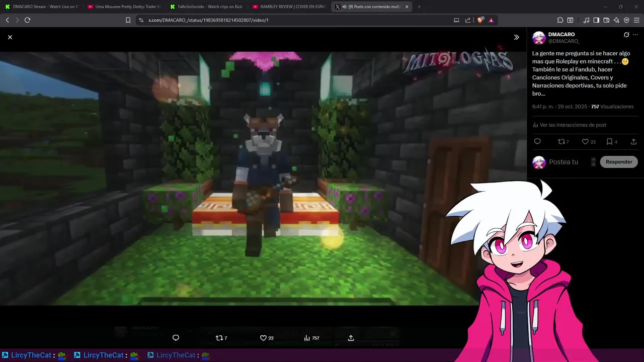Switch to the RAMBLEY REVIEW tab
644x362 pixels.
point(289,7)
